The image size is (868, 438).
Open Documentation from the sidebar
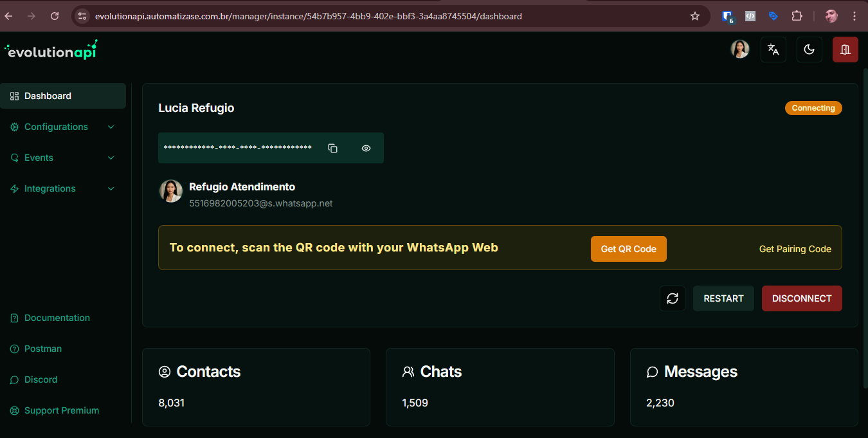(57, 318)
